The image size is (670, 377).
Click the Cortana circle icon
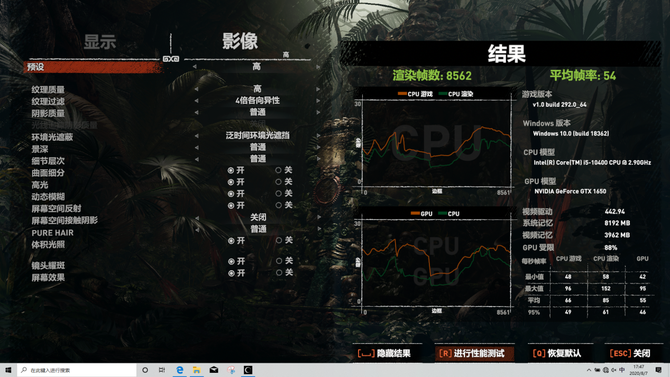[x=145, y=370]
